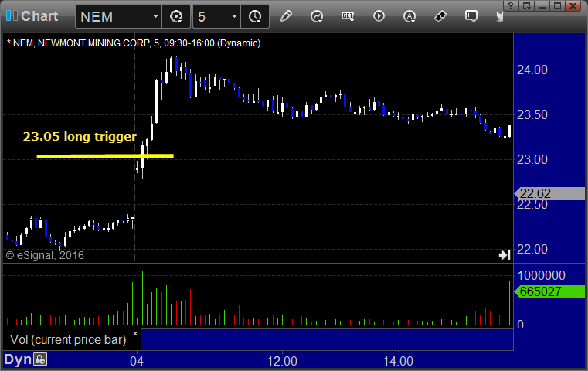Open the GET studies menu

(348, 16)
